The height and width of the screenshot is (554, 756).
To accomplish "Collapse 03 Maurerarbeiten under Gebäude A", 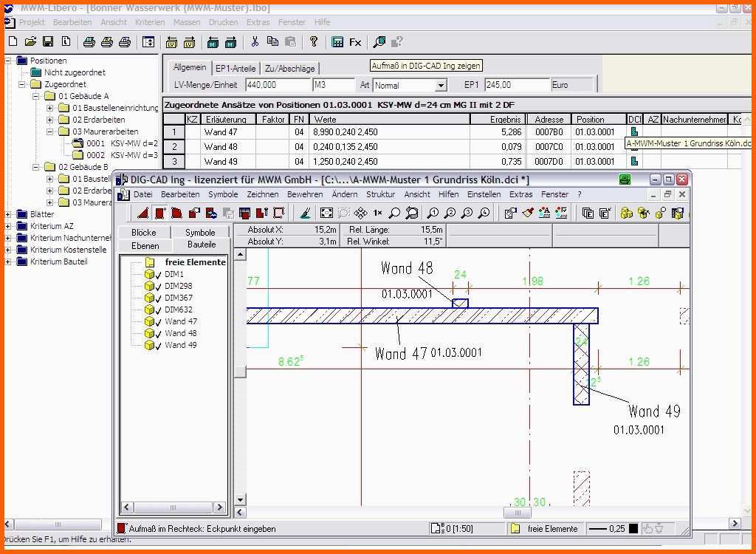I will 50,131.
